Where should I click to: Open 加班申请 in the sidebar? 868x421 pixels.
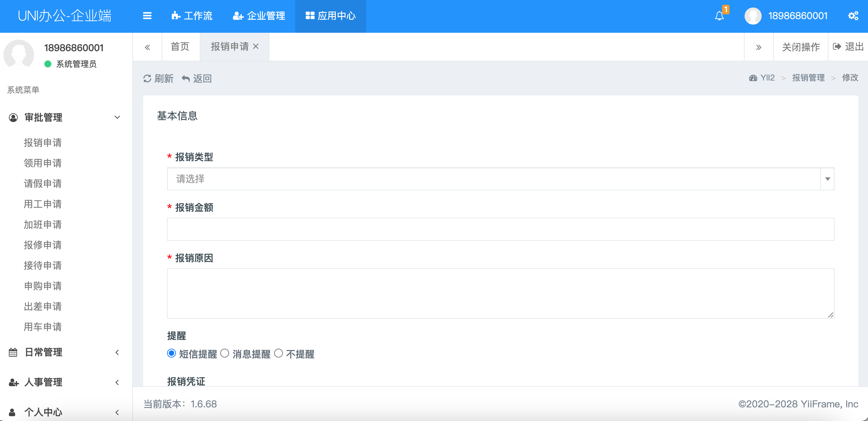coord(43,224)
